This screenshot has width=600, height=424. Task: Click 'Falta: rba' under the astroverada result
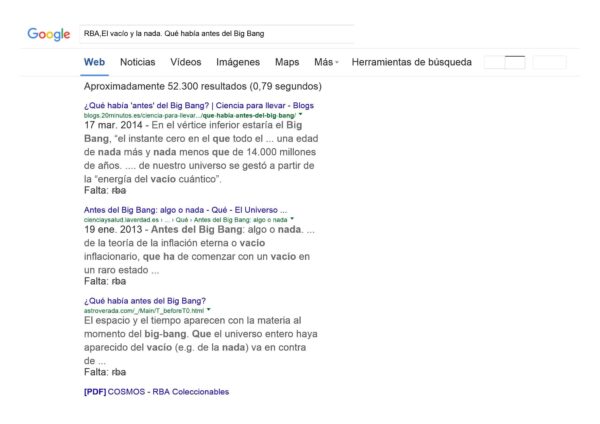[105, 372]
